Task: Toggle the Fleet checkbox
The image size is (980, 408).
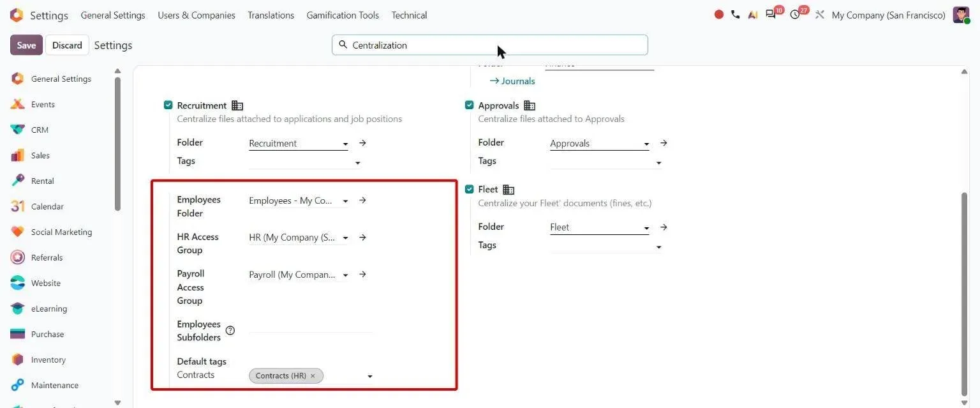Action: click(x=470, y=190)
